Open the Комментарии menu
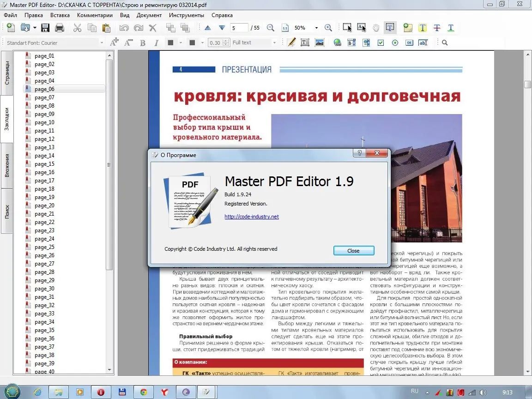532x399 pixels. pos(95,15)
